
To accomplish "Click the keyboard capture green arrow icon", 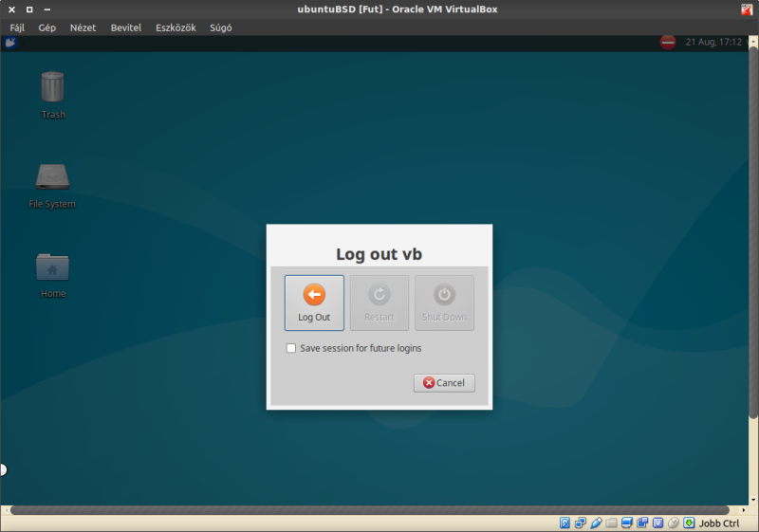I will (690, 523).
